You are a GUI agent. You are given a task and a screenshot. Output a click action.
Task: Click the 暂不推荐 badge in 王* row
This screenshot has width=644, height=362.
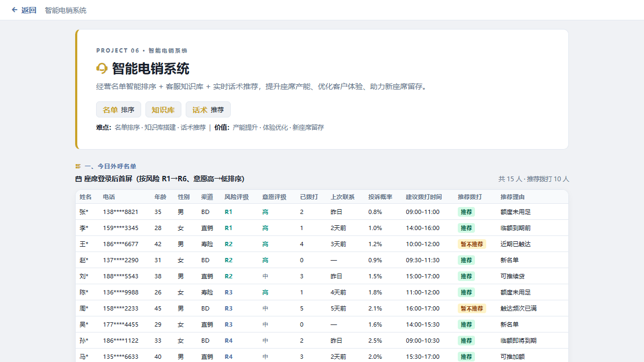click(x=472, y=244)
